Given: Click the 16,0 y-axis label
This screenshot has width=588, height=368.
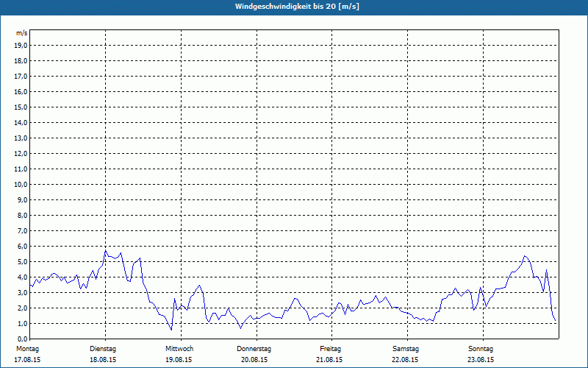Looking at the screenshot, I should 21,91.
